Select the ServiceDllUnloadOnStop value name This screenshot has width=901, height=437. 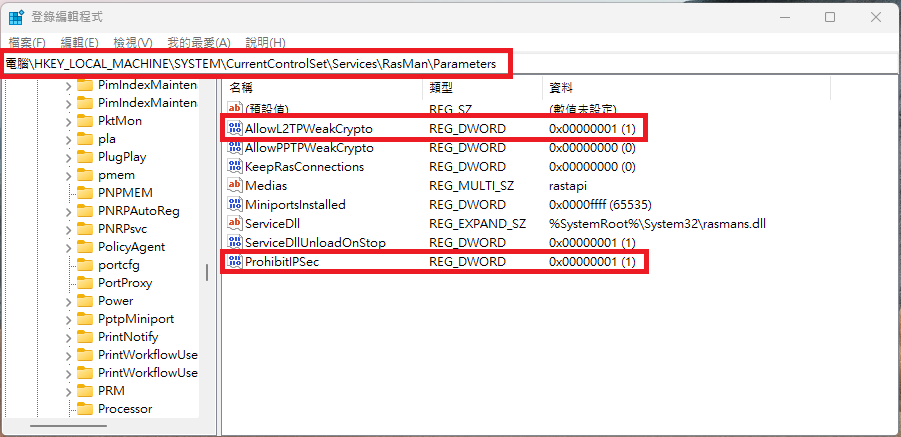point(315,242)
